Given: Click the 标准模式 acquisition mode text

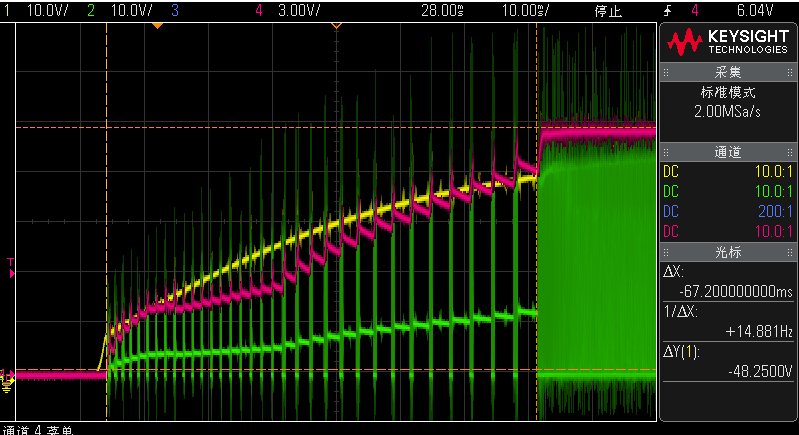Looking at the screenshot, I should click(x=728, y=92).
